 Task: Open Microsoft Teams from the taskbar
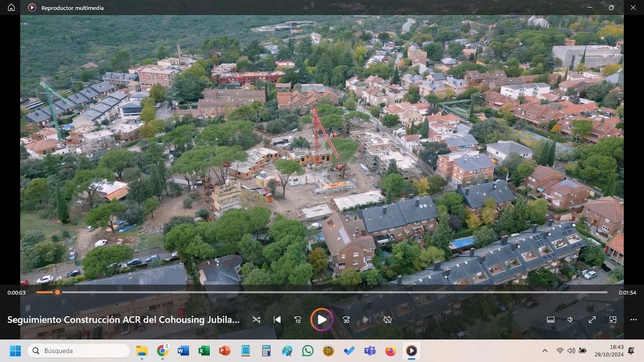[x=370, y=350]
